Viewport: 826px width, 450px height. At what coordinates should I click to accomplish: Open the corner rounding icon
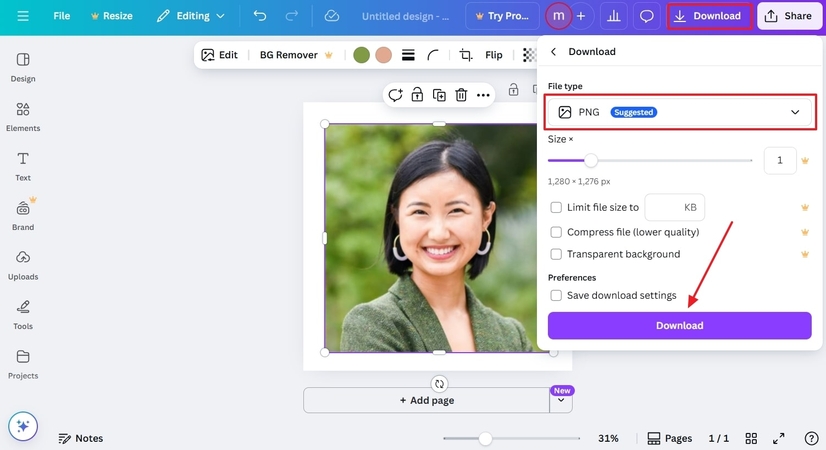tap(433, 55)
